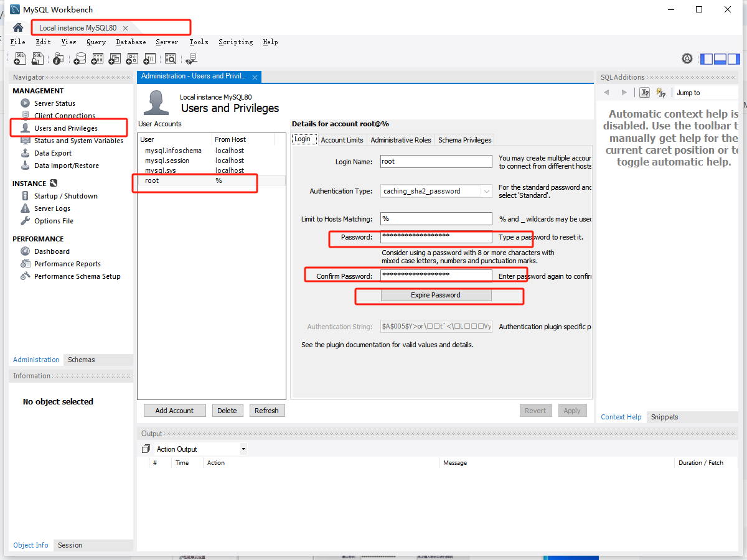Reconnect to DBMS toolbar icon
The image size is (747, 560).
[x=191, y=58]
